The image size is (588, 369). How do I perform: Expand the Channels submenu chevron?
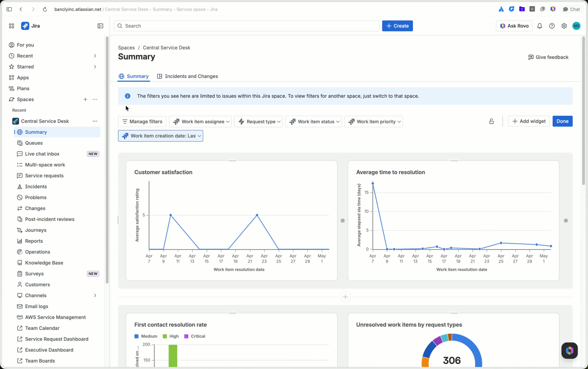(95, 296)
